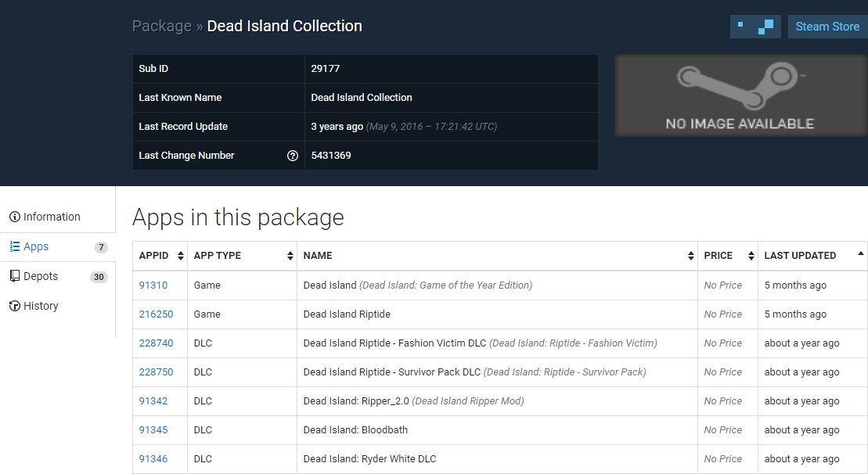
Task: Select the change number 5431369
Action: [x=331, y=156]
